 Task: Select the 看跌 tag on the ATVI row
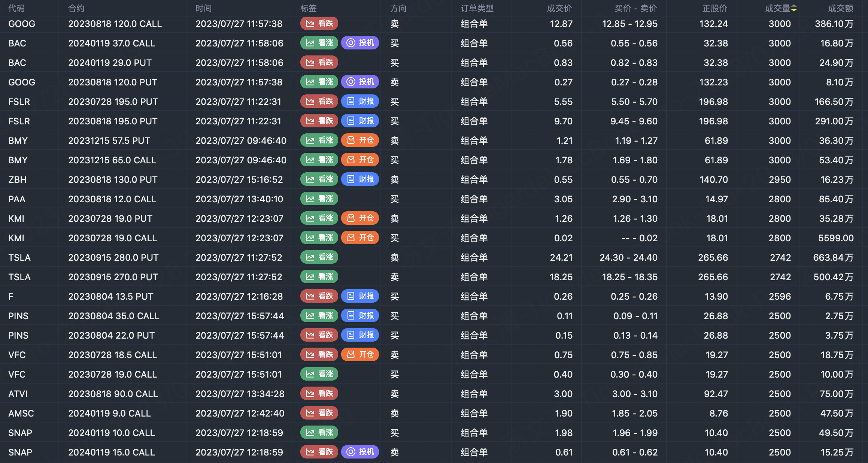[x=319, y=394]
